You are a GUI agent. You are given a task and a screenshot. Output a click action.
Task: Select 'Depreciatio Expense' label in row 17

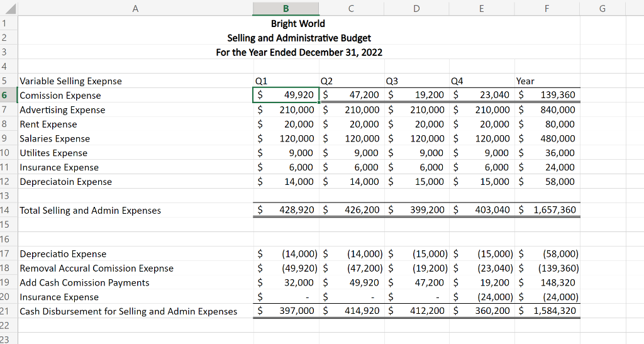pyautogui.click(x=136, y=253)
